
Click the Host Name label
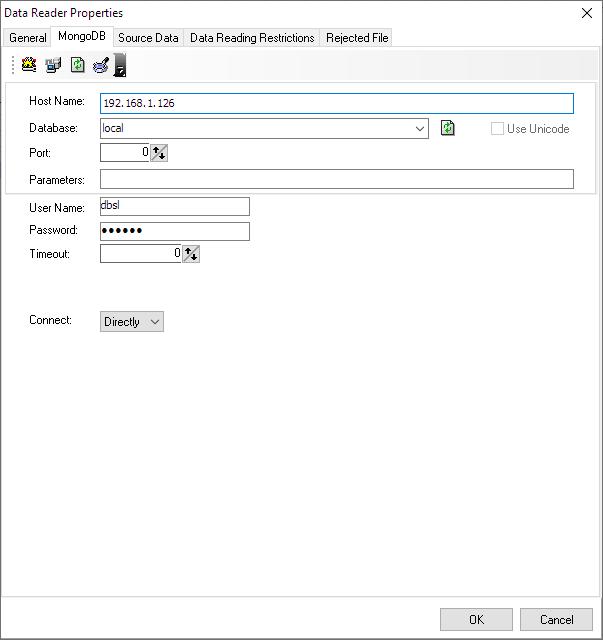(x=57, y=101)
